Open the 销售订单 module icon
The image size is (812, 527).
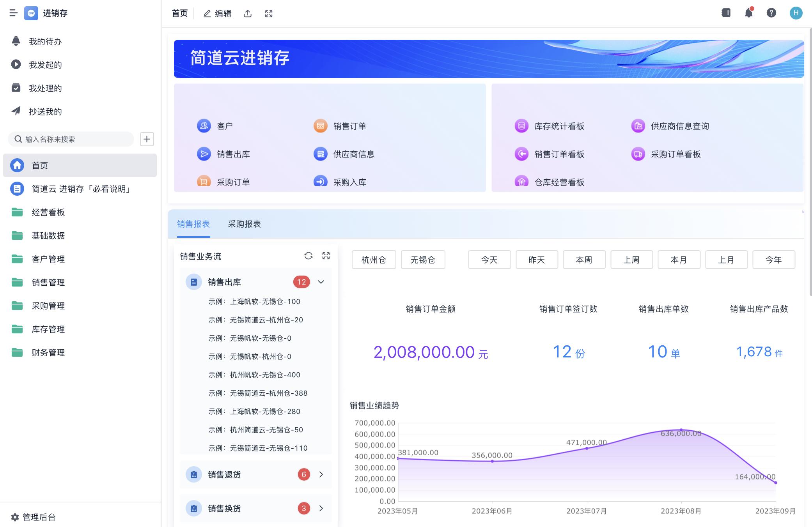tap(320, 126)
